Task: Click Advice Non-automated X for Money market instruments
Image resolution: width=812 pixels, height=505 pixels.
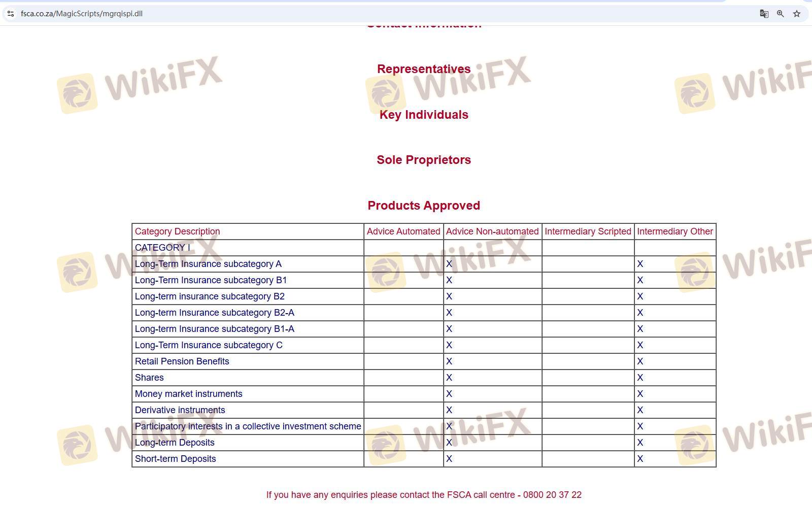Action: pyautogui.click(x=449, y=394)
